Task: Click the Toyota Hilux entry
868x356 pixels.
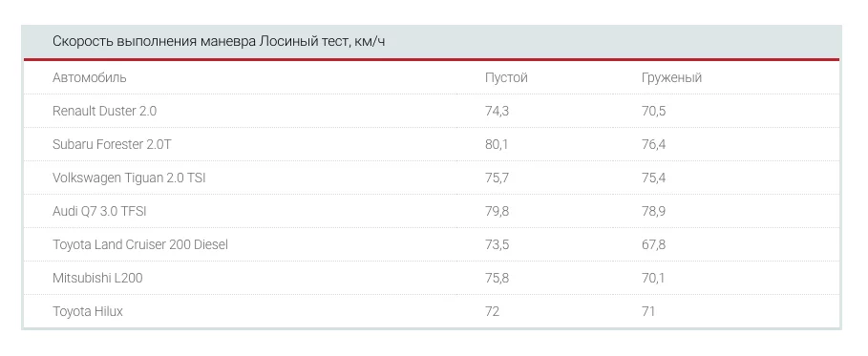Action: pos(88,311)
